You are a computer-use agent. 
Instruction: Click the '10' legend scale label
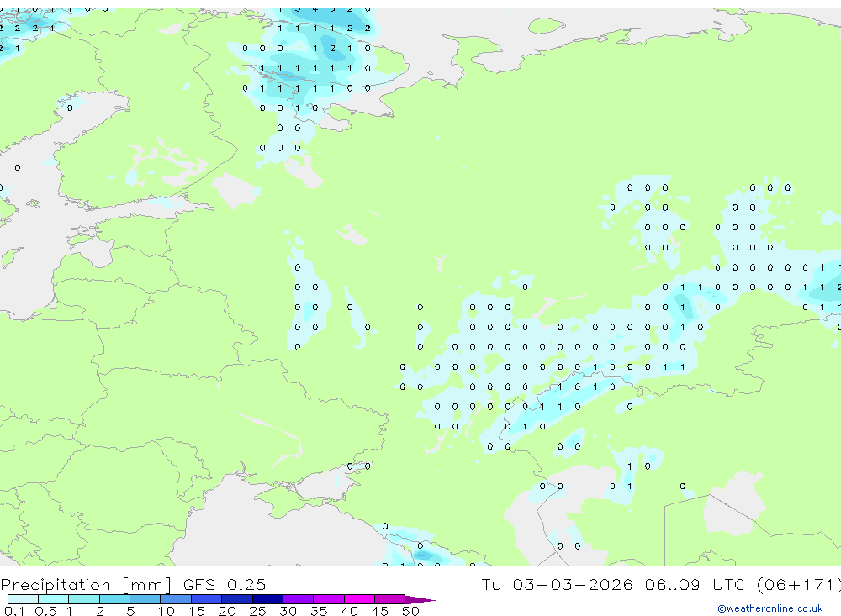(167, 611)
